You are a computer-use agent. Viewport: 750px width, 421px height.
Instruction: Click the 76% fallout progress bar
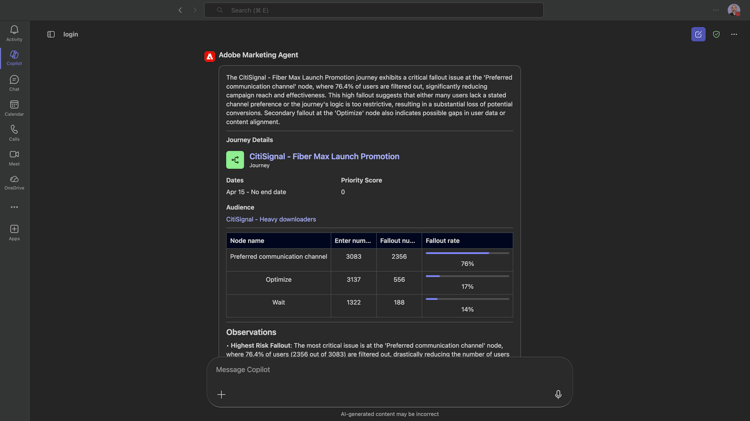[467, 253]
